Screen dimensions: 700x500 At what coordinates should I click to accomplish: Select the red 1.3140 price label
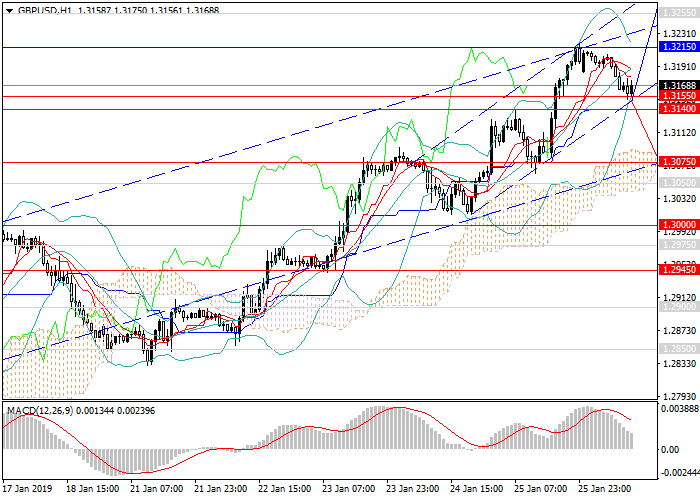tap(677, 109)
